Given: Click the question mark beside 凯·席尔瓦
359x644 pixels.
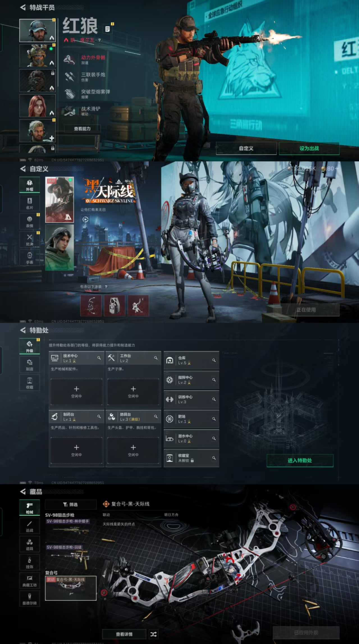Looking at the screenshot, I should tap(99, 40).
